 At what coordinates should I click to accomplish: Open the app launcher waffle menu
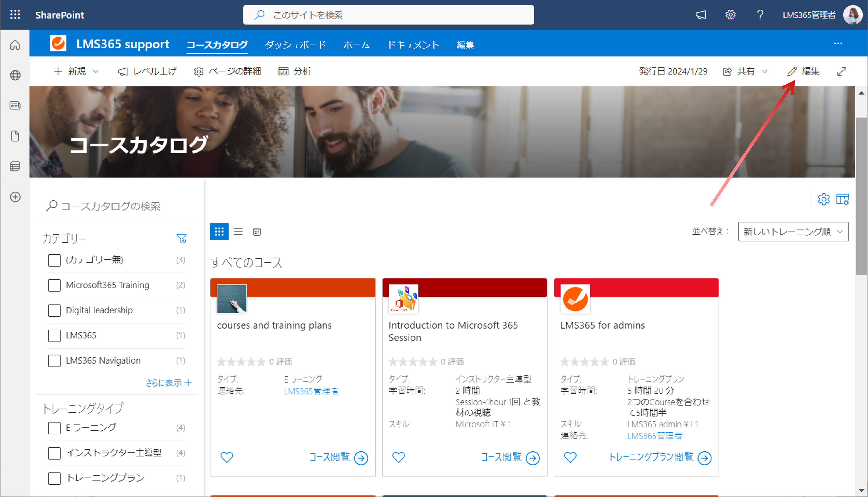[x=15, y=15]
